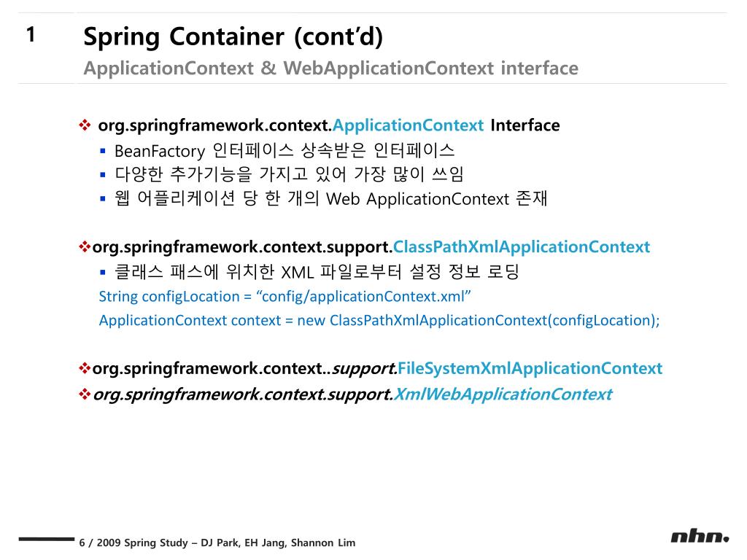
Task: Click the red diamond bullet beside ApplicationContext Interface
Action: pos(85,125)
